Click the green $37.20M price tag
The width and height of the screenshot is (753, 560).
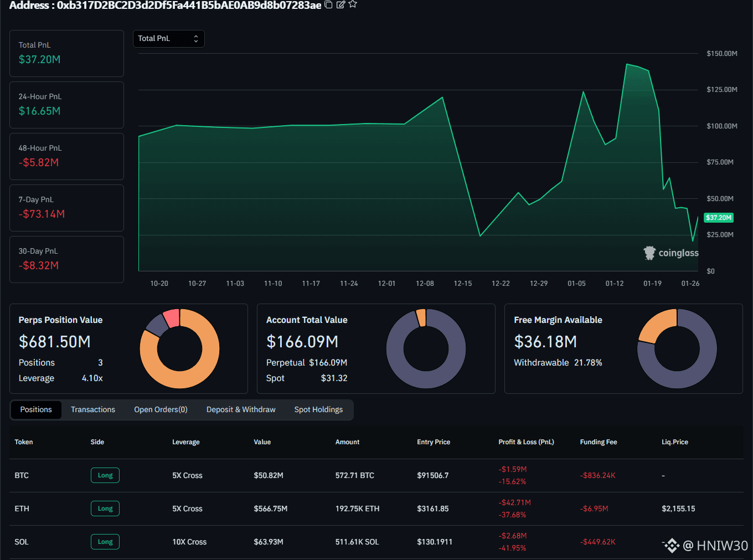719,218
